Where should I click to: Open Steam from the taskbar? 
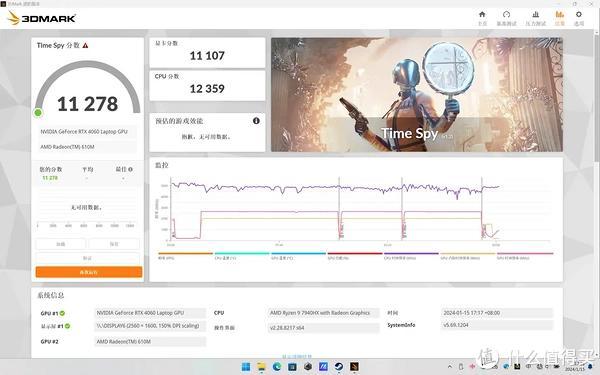click(x=339, y=367)
